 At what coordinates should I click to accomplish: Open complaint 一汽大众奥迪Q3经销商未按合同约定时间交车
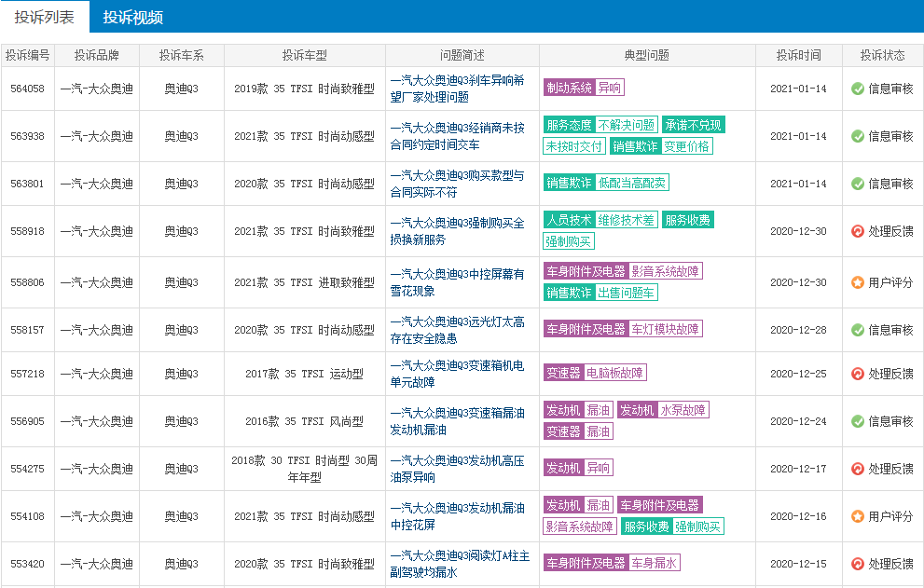tap(457, 136)
